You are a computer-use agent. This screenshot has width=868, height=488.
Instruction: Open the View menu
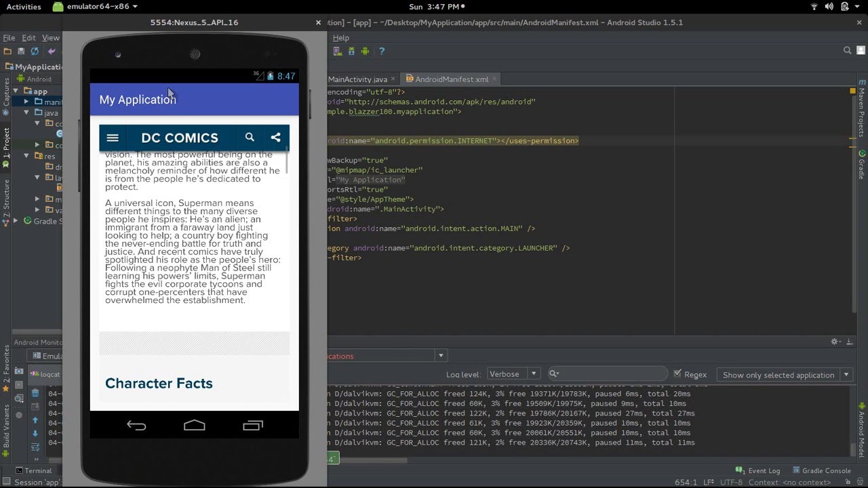[x=51, y=38]
